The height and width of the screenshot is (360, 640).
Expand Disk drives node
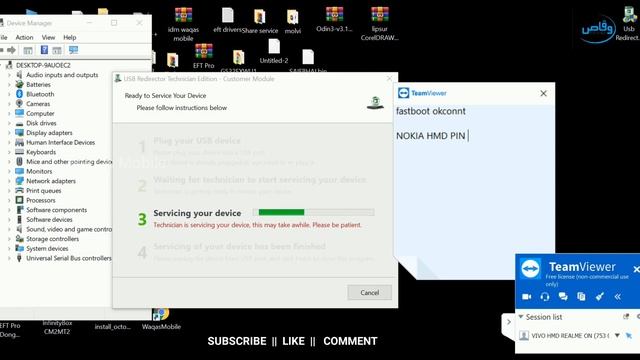click(9, 123)
